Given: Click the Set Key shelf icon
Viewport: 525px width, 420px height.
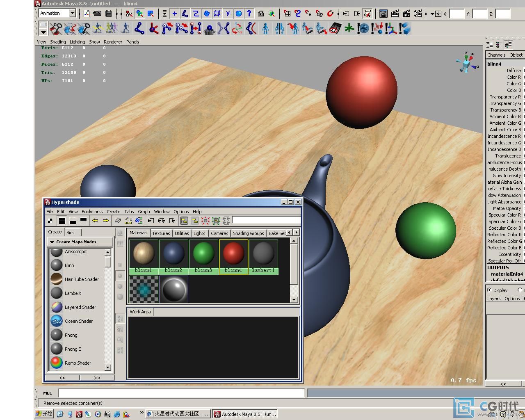Looking at the screenshot, I should click(x=56, y=29).
